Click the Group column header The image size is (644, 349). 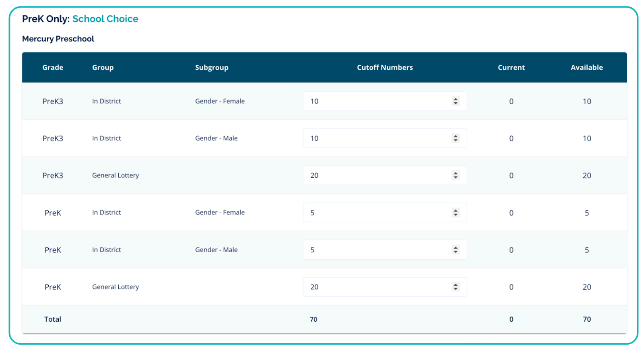pos(103,68)
